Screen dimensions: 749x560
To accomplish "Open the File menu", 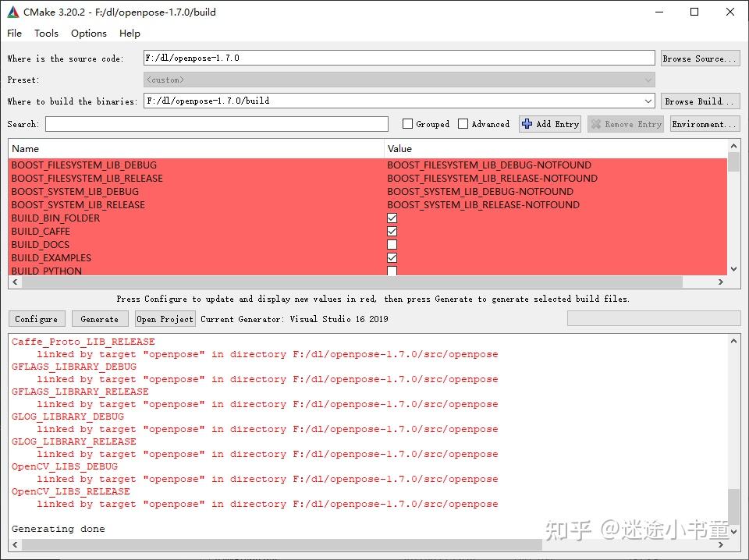I will (14, 33).
